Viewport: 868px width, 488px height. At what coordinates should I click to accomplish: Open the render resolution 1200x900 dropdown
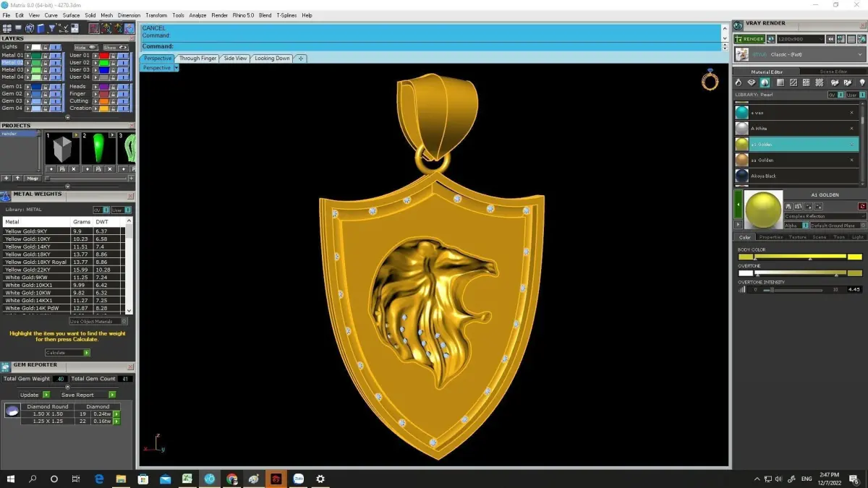pyautogui.click(x=801, y=39)
